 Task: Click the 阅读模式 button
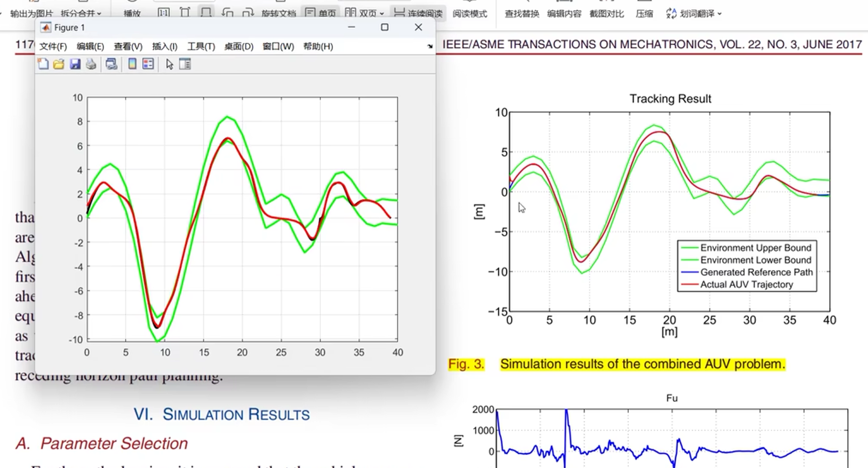coord(470,14)
